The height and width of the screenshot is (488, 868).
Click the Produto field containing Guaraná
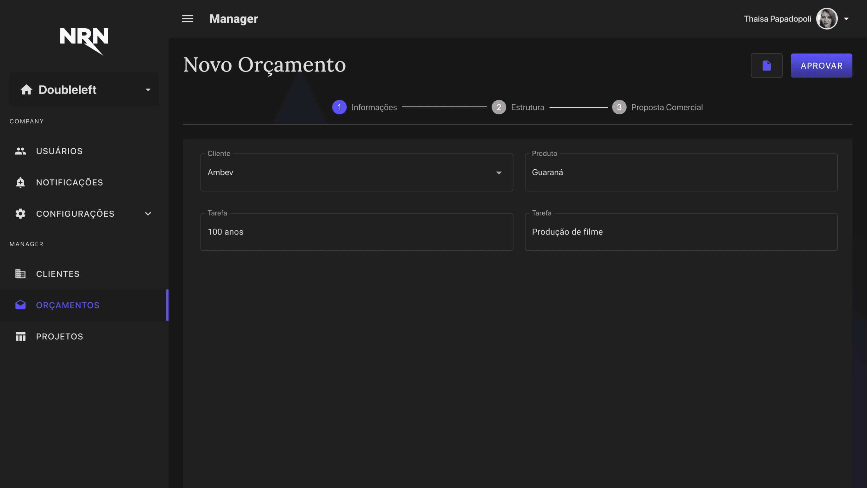[681, 173]
